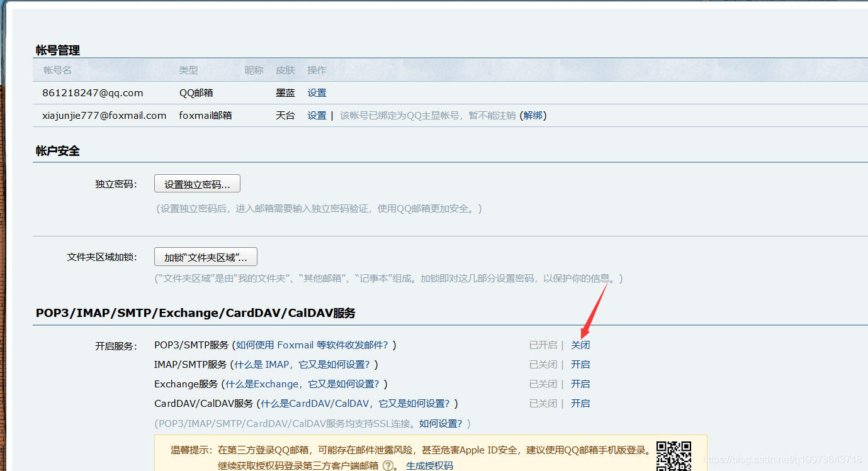Click 设置 for xiajunjie777@foxmail.com account

point(317,116)
